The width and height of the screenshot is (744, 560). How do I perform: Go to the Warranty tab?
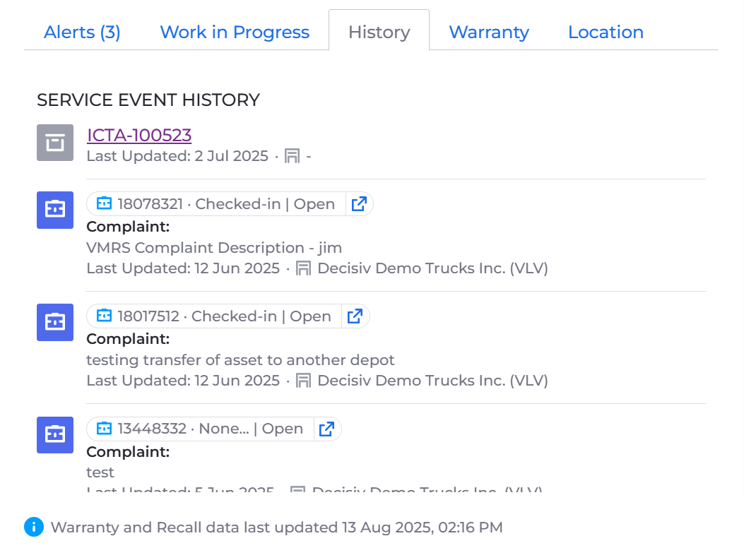pyautogui.click(x=489, y=32)
